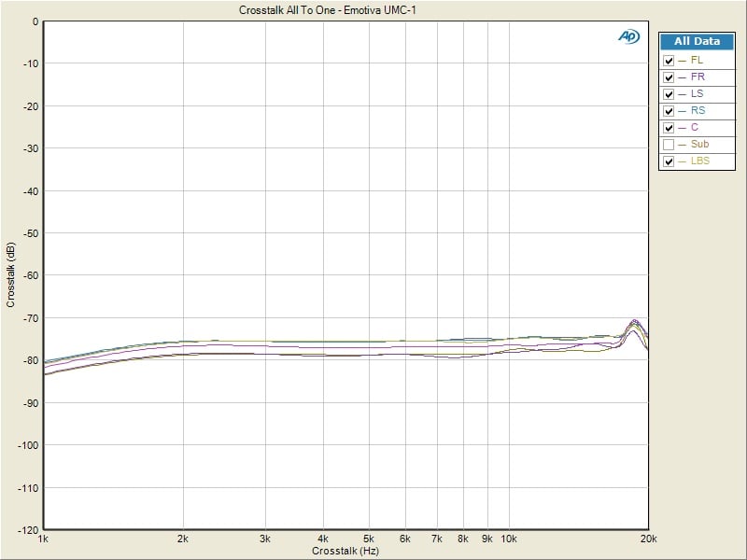Click the 10k frequency axis label

pyautogui.click(x=509, y=539)
